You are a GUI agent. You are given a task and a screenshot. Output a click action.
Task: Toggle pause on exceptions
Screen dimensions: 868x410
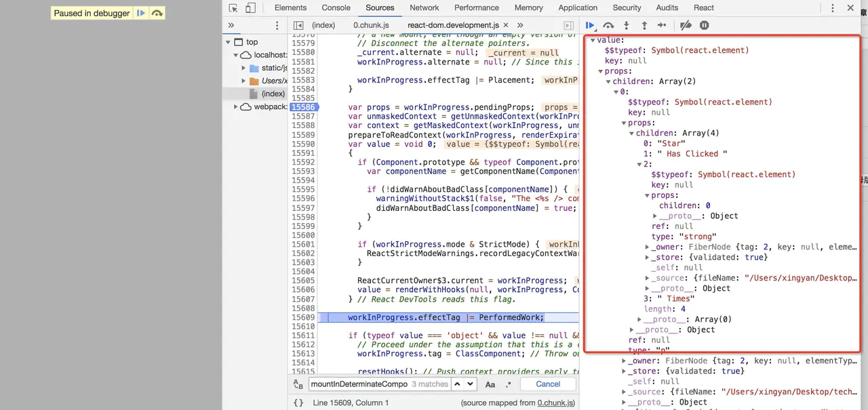(704, 26)
